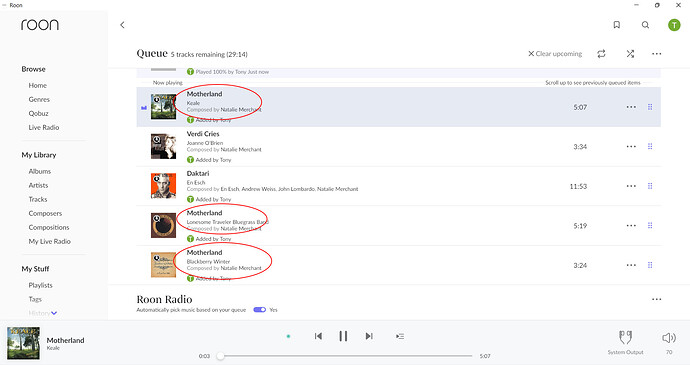Viewport: 690px width, 366px height.
Task: Open artist link Joanne O'Brien
Action: pos(205,143)
